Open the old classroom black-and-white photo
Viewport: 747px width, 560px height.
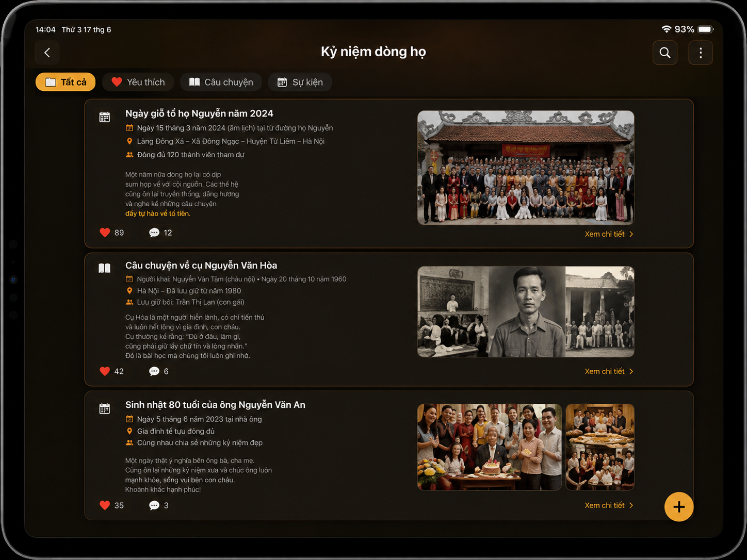coord(453,311)
